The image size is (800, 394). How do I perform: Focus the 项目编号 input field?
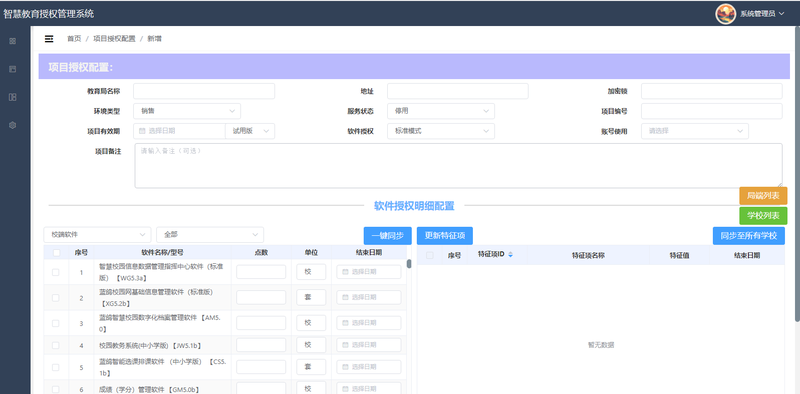click(712, 111)
